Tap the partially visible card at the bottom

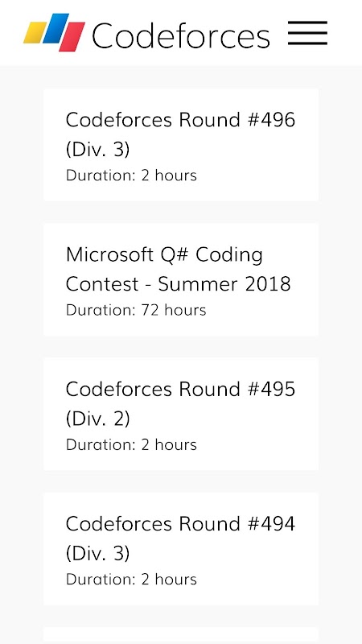181,635
